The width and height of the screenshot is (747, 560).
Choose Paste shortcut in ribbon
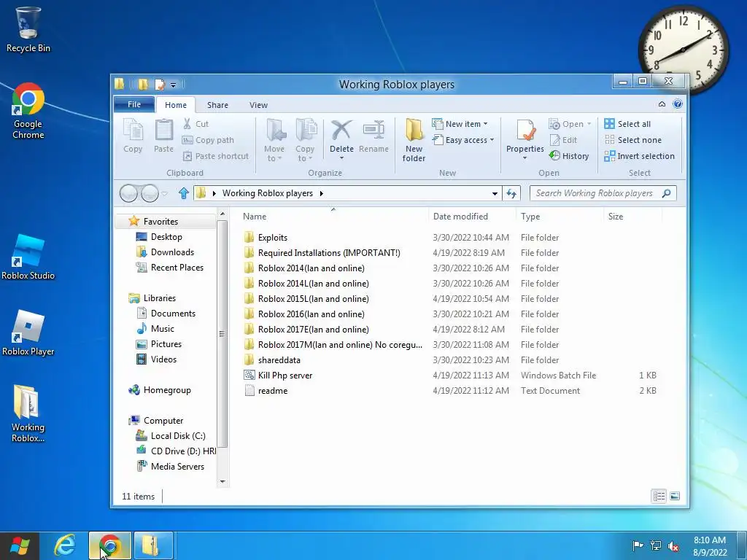[216, 156]
